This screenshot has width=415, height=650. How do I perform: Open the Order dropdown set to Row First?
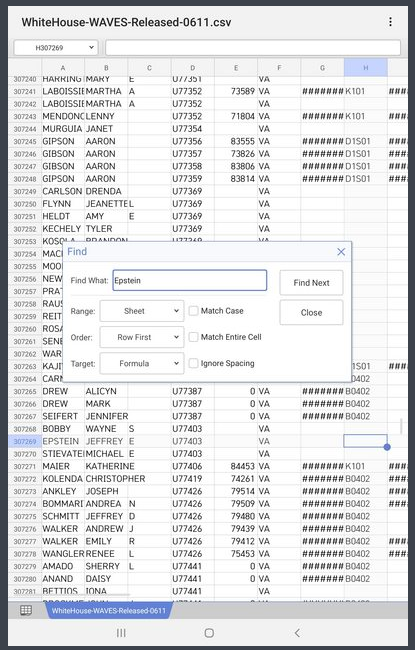tap(142, 337)
